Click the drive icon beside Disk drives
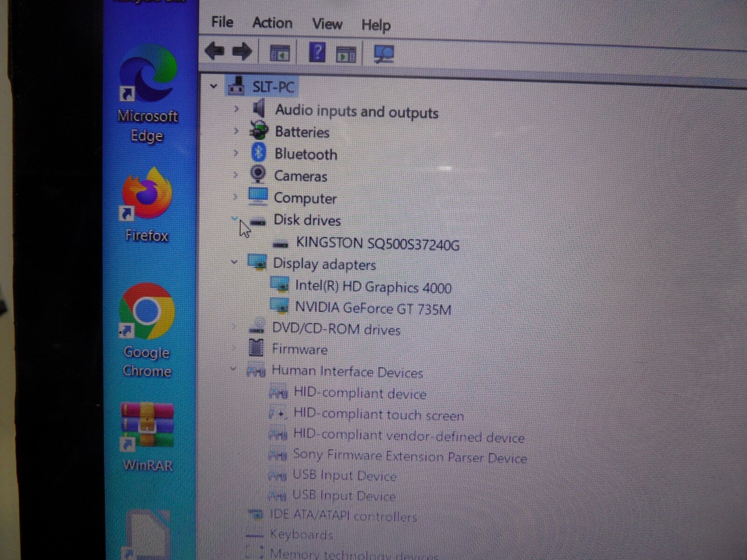The image size is (747, 560). pyautogui.click(x=258, y=221)
